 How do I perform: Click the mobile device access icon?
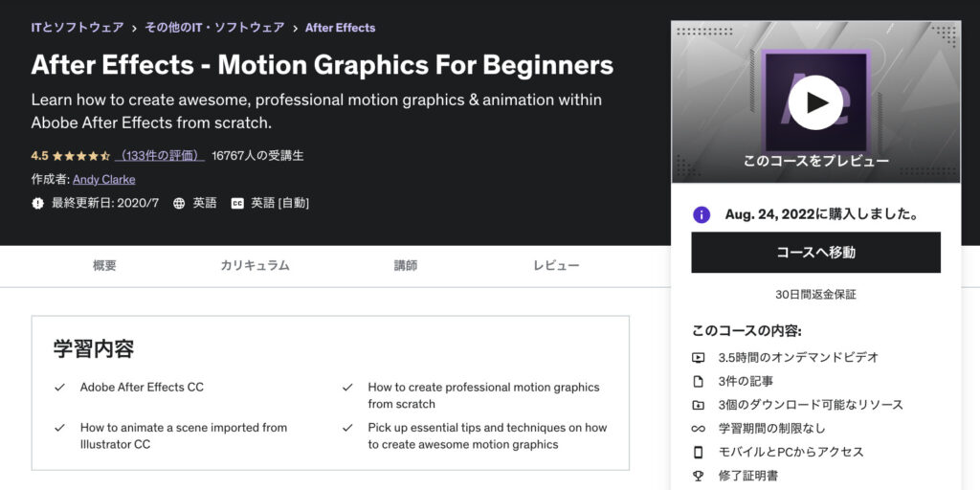pyautogui.click(x=698, y=452)
